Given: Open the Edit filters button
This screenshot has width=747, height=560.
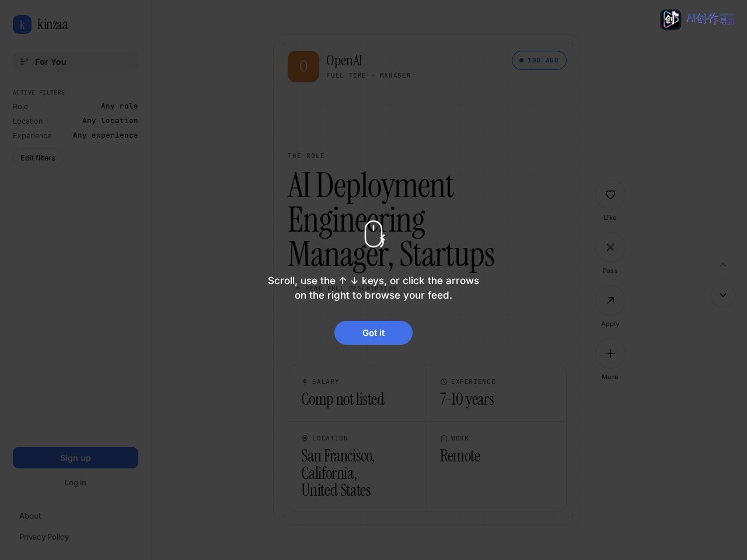Looking at the screenshot, I should [x=38, y=158].
